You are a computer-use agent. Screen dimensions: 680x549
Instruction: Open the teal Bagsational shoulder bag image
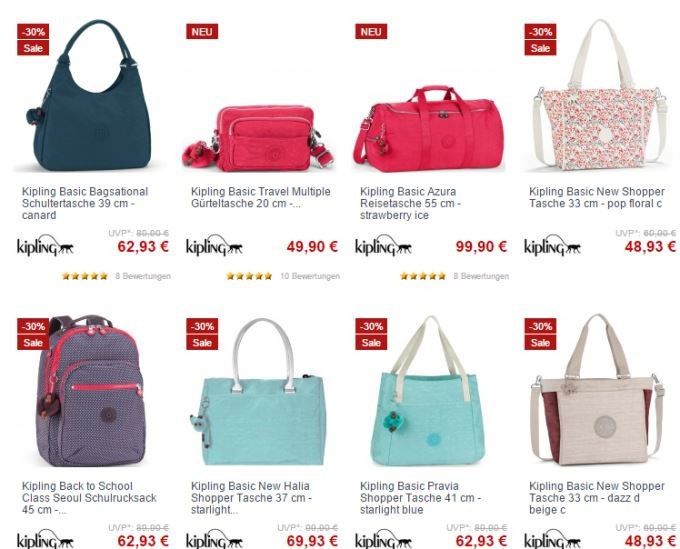(90, 95)
